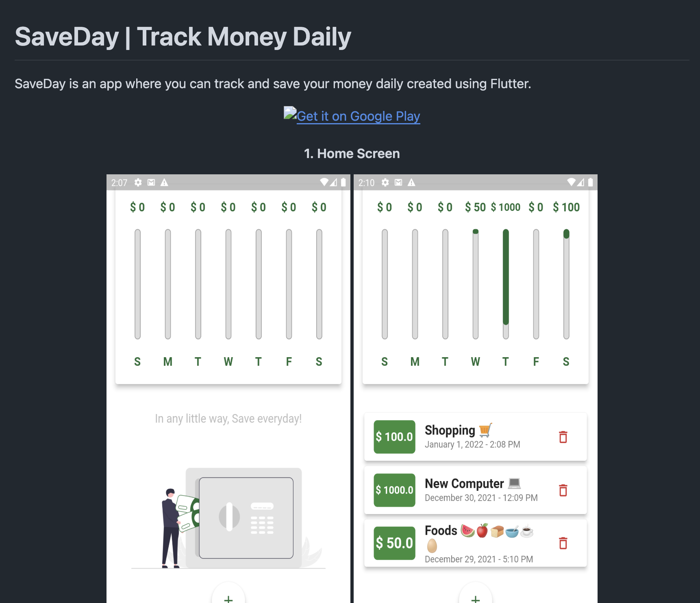Click the SaveDay | Track Money Daily heading
Viewport: 700px width, 603px height.
point(183,37)
